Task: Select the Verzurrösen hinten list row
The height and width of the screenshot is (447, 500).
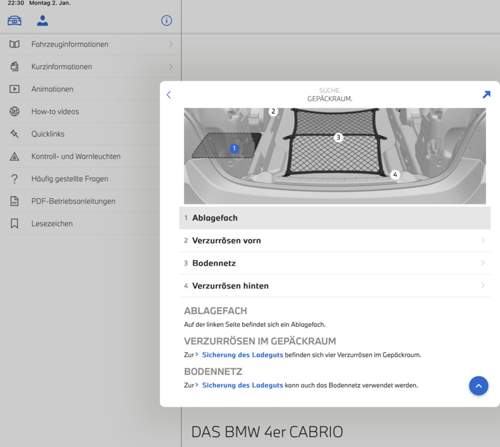Action: (335, 286)
